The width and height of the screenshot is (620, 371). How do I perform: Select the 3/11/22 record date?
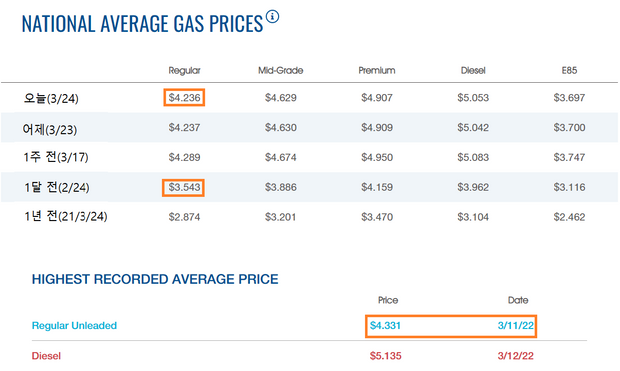pos(516,326)
